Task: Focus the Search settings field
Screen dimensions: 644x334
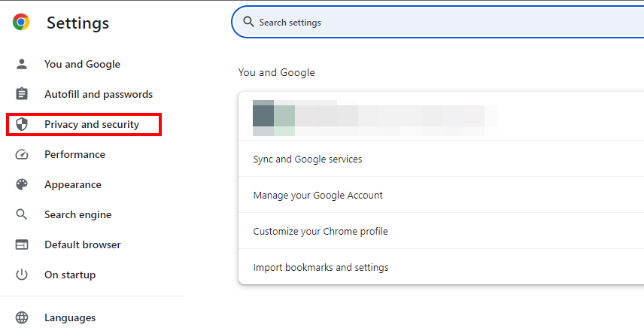Action: 438,22
